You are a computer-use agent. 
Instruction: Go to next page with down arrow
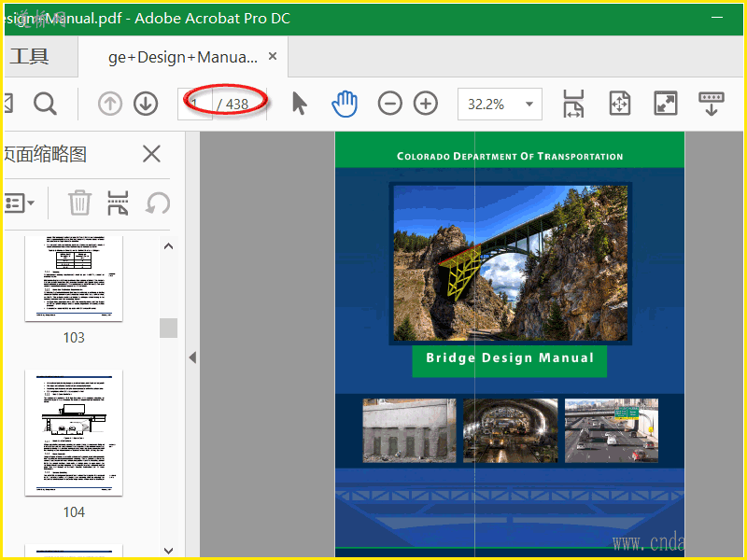[x=146, y=104]
